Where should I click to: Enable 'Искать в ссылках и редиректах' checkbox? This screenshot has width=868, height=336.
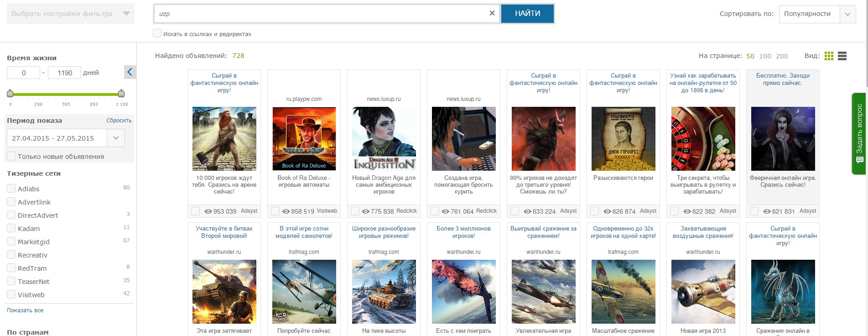pos(157,33)
